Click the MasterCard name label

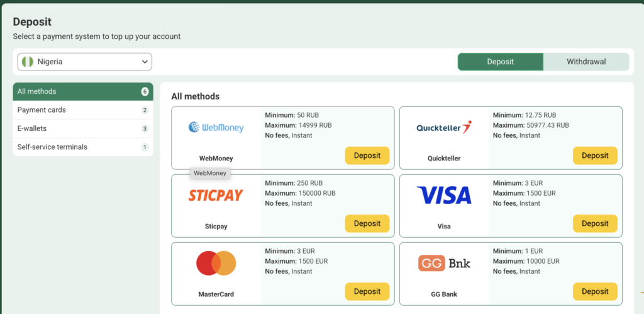[x=216, y=294]
